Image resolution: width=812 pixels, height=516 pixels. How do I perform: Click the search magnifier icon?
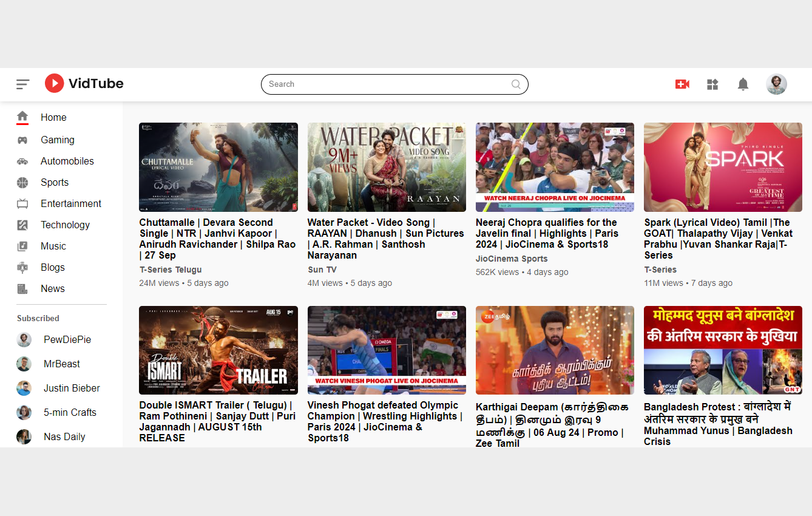tap(515, 84)
